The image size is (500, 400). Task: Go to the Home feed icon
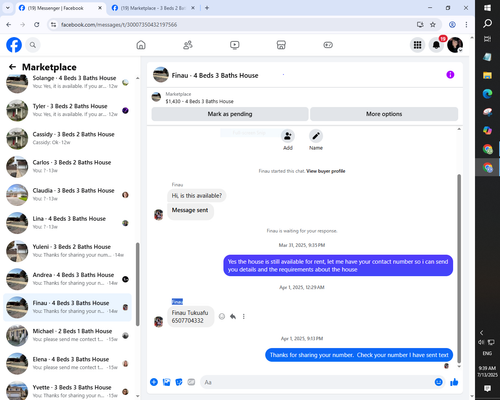(141, 45)
